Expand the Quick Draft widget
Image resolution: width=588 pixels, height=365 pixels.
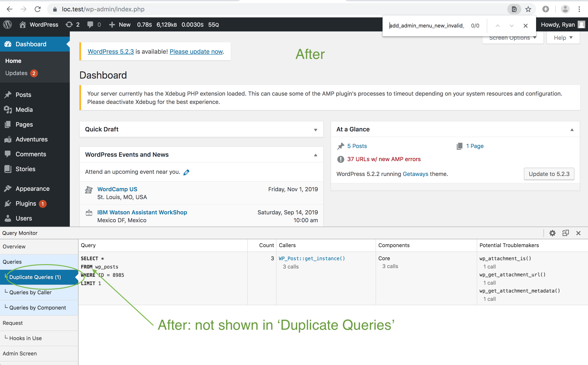click(315, 130)
